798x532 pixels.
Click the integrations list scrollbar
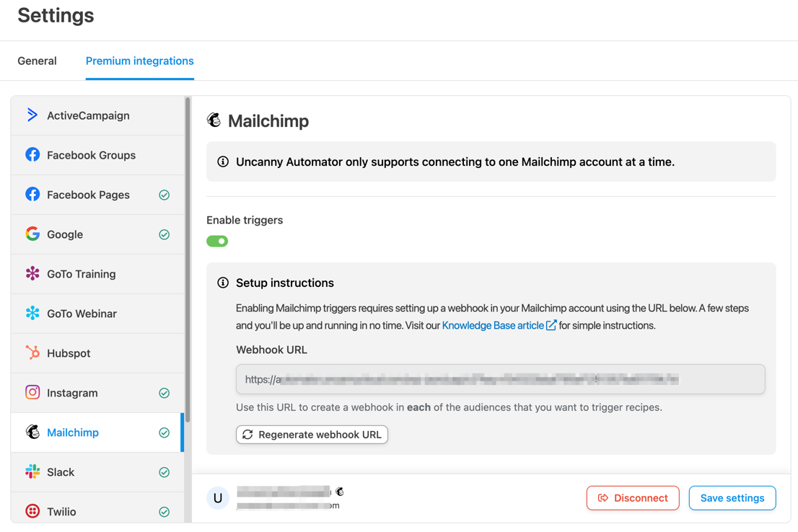click(x=188, y=260)
